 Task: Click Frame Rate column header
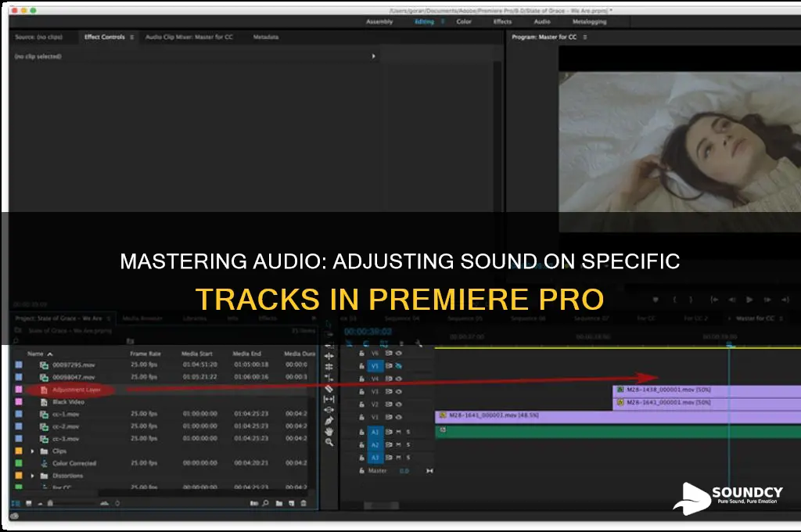pyautogui.click(x=145, y=354)
